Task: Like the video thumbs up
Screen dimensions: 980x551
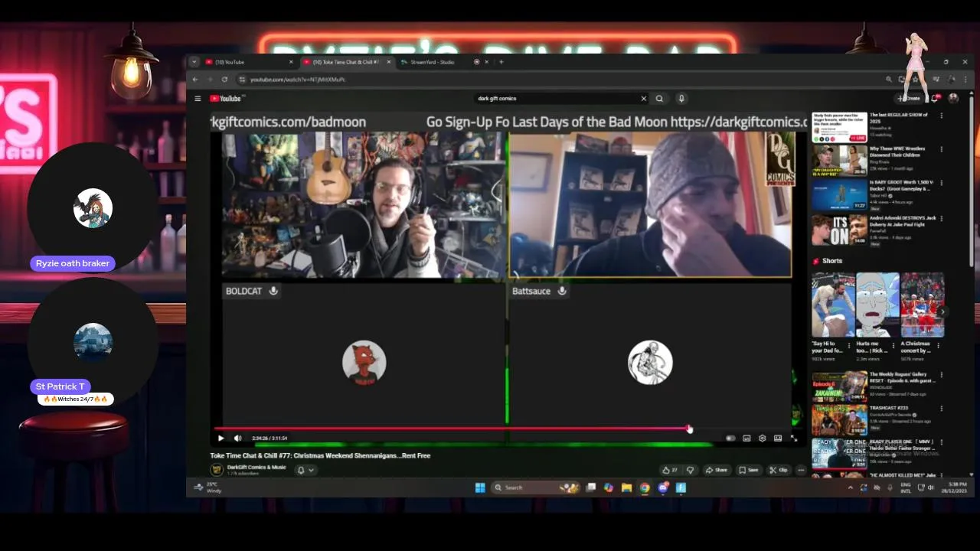Action: click(671, 470)
